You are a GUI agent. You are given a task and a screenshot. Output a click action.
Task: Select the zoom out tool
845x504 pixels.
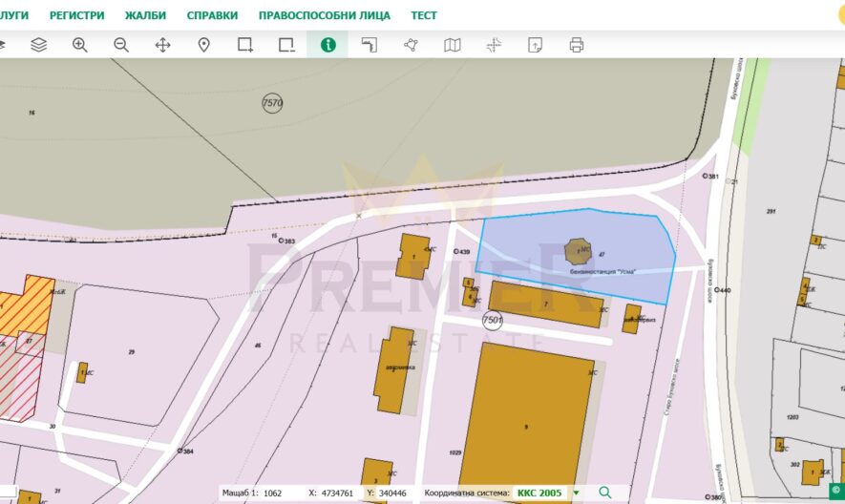(x=121, y=45)
